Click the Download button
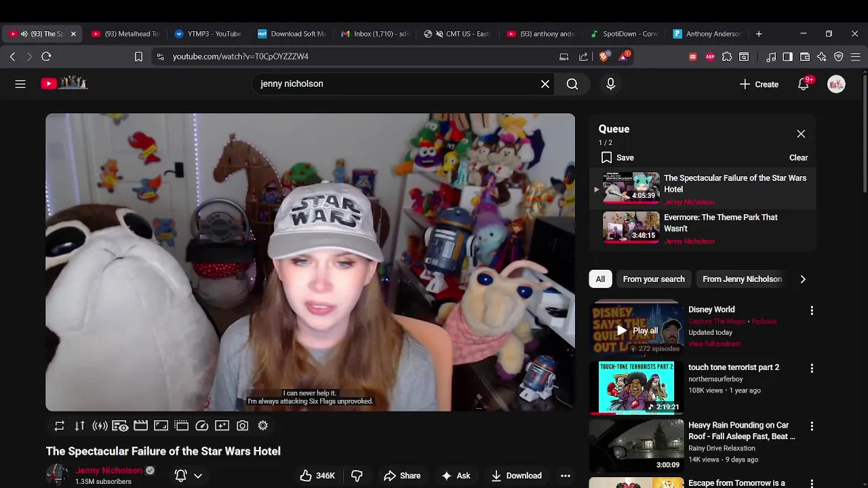Image resolution: width=868 pixels, height=488 pixels. click(x=517, y=476)
